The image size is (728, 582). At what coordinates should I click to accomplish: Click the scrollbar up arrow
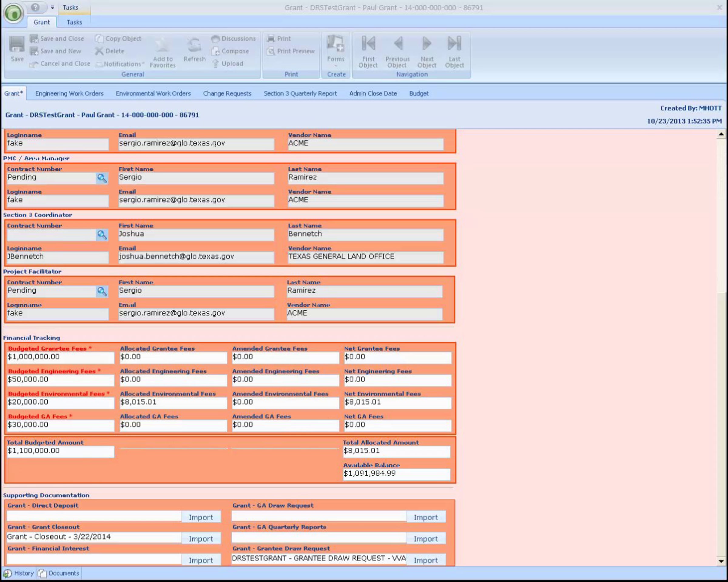(721, 134)
